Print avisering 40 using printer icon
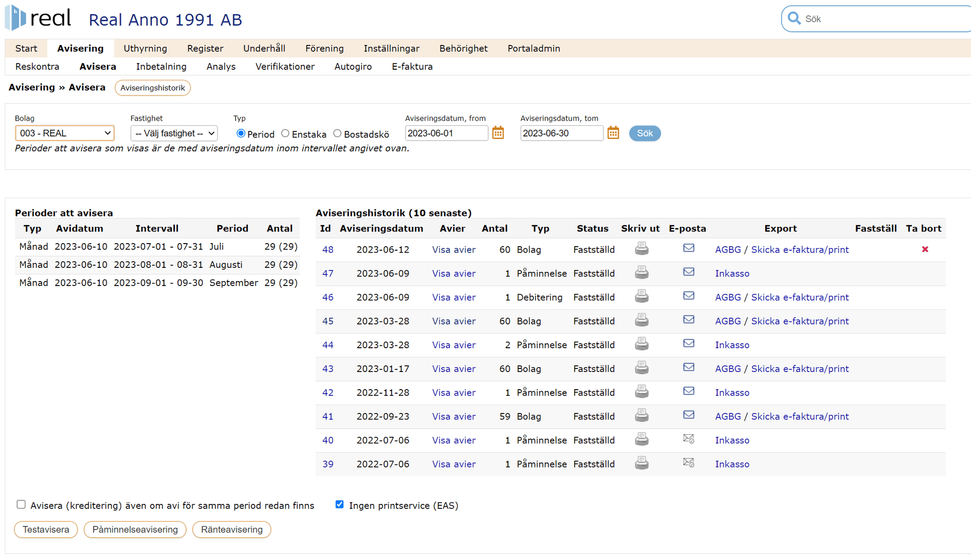 click(641, 439)
